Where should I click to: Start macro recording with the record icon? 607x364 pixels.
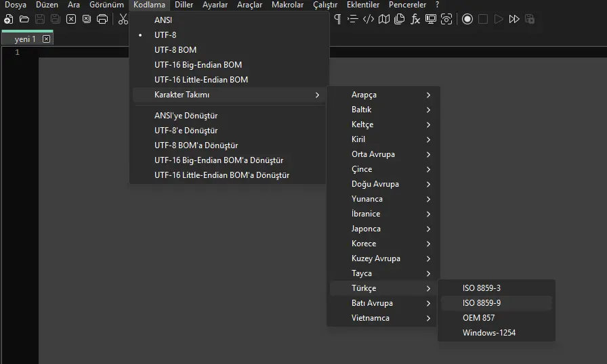[467, 19]
